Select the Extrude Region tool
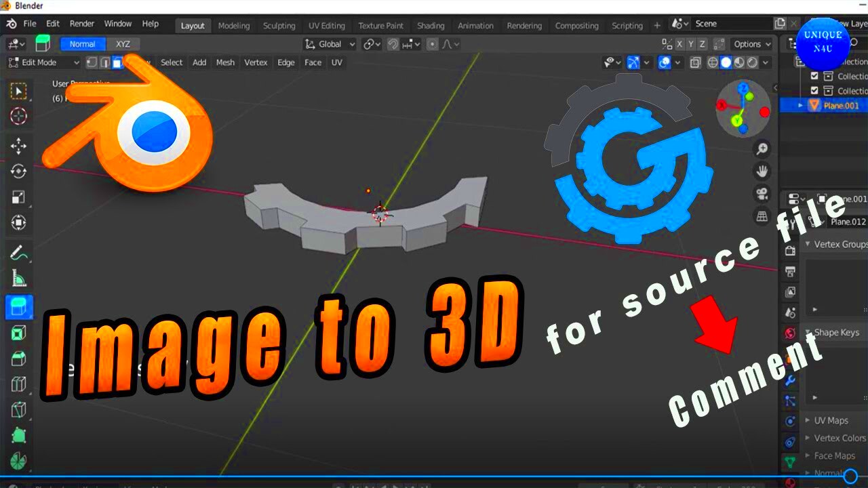This screenshot has width=868, height=488. (x=18, y=307)
